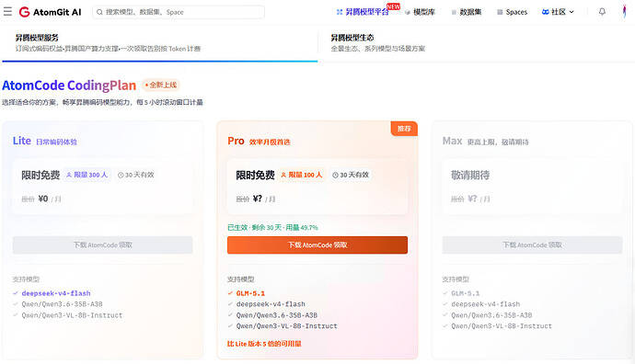Screen dimensions: 635x364
Task: Click Max plan 下载 AtomCode 领取 button
Action: 532,245
